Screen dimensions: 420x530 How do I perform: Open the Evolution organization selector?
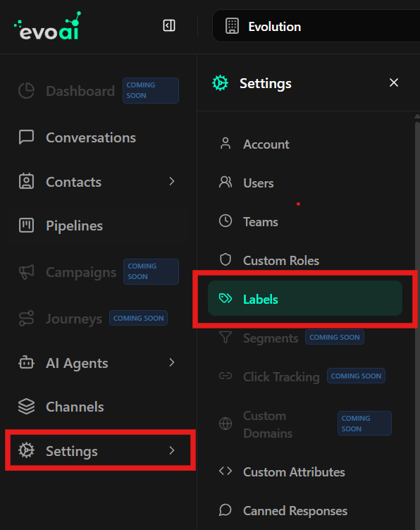click(x=316, y=26)
